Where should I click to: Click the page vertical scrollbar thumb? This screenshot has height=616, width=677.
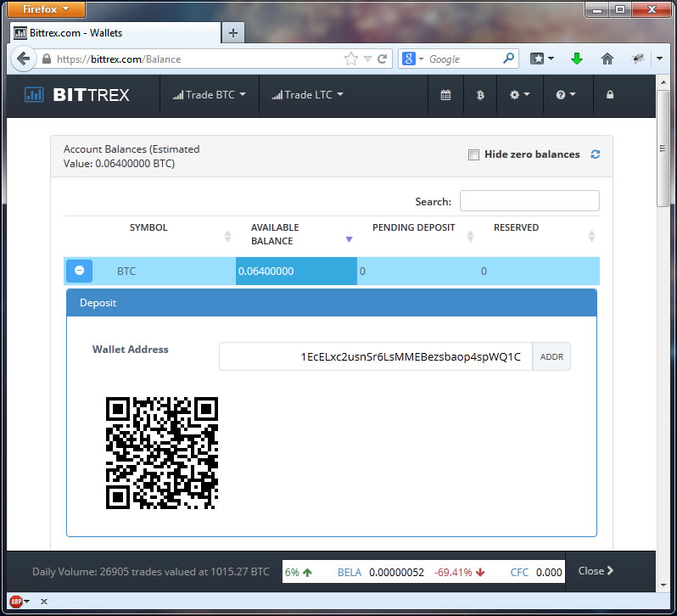(663, 149)
